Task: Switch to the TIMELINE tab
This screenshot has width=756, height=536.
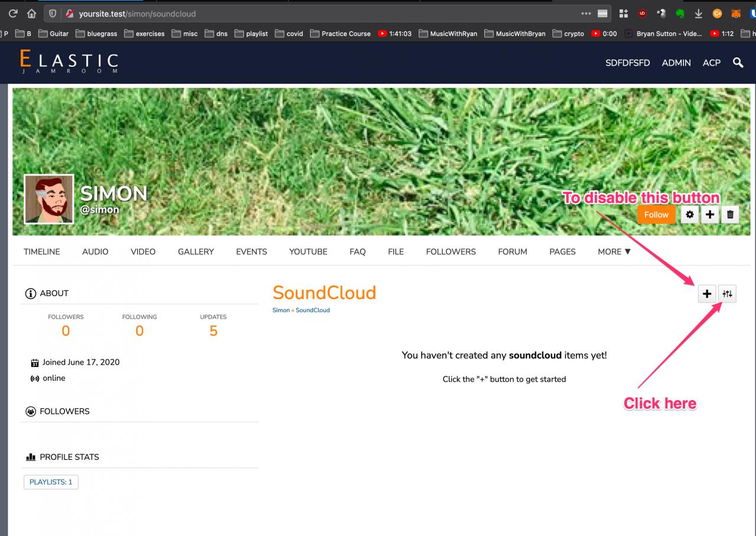Action: coord(42,252)
